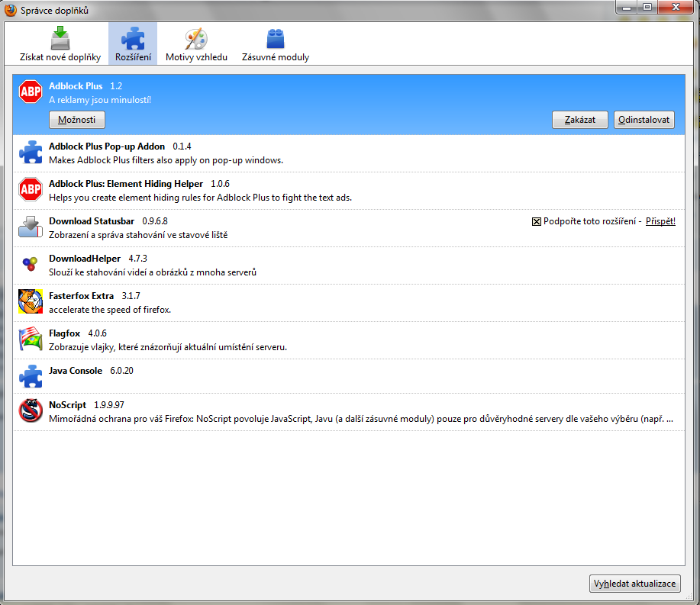Click the Fasterfox Extra fox icon
This screenshot has height=605, width=700.
click(x=31, y=301)
